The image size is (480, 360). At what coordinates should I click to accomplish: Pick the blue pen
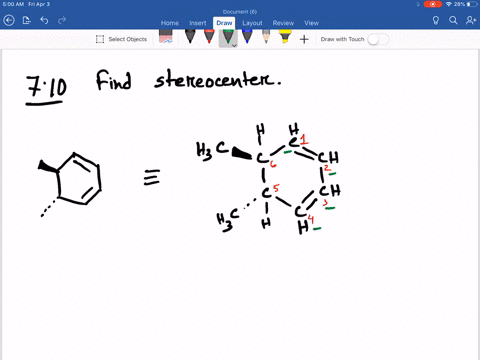pyautogui.click(x=247, y=37)
